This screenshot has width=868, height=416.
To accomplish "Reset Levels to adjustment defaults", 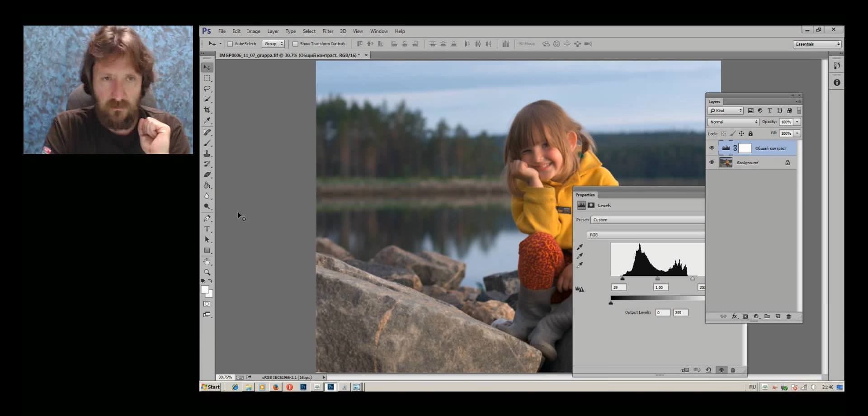I will 708,370.
